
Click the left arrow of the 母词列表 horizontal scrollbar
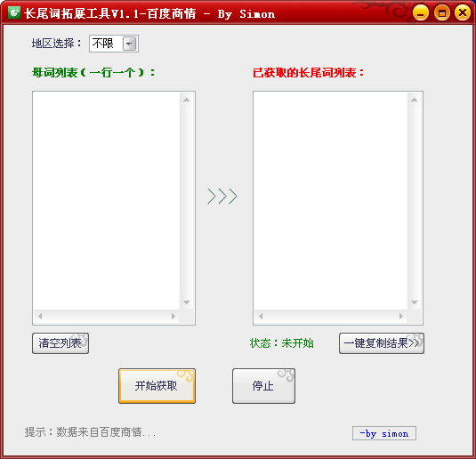coord(40,317)
